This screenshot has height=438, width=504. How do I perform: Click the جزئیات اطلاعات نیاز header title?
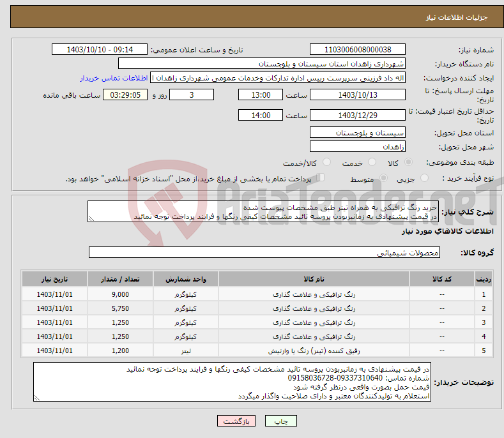click(457, 17)
